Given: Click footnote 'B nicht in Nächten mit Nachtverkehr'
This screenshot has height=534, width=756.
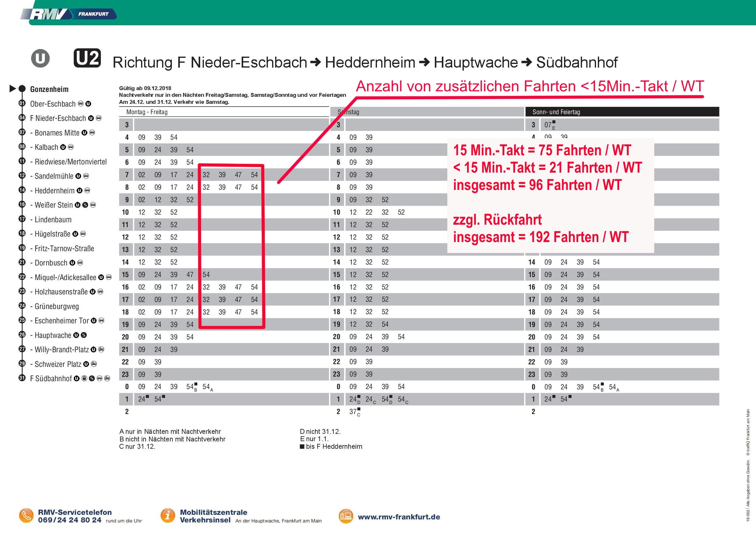Looking at the screenshot, I should click(172, 439).
